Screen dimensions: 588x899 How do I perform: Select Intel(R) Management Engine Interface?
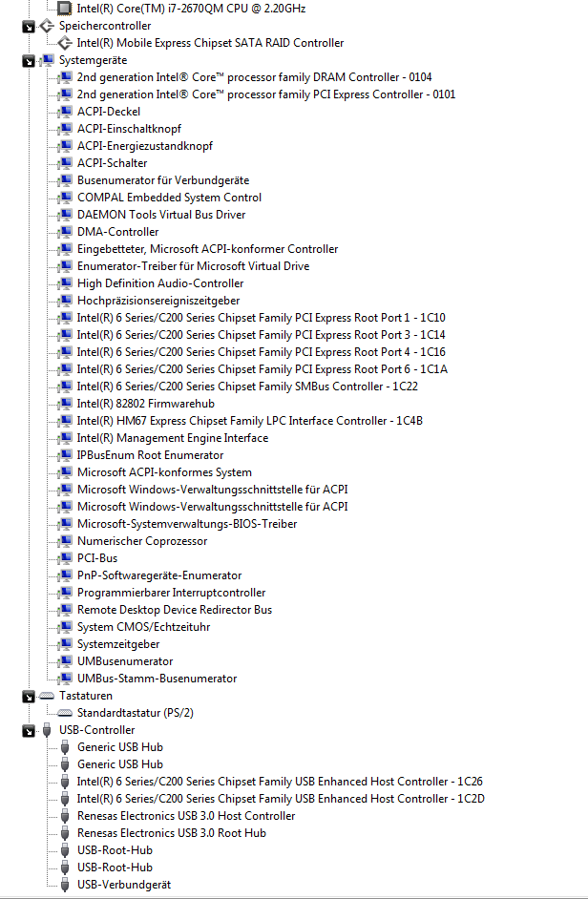click(172, 438)
